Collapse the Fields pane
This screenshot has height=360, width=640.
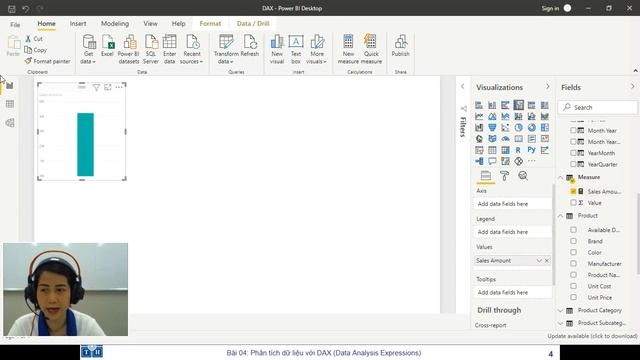(632, 87)
